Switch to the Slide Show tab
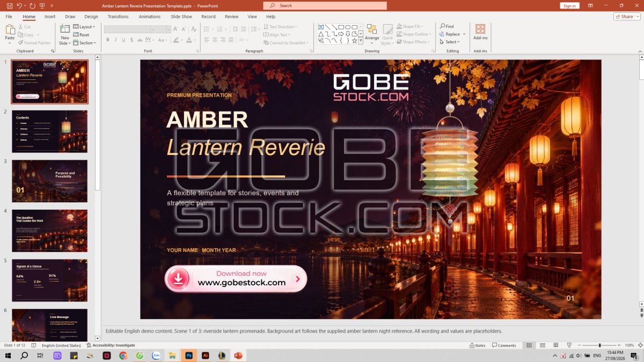The height and width of the screenshot is (362, 644). pos(181,17)
